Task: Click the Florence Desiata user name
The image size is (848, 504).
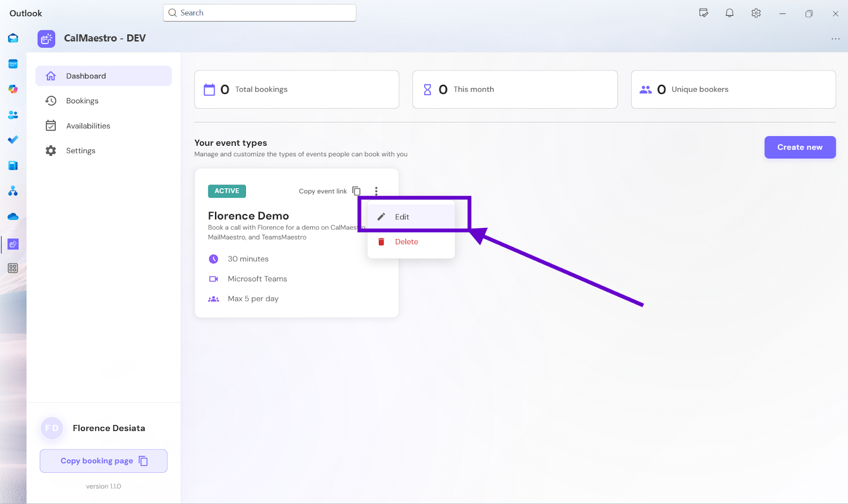Action: click(109, 428)
